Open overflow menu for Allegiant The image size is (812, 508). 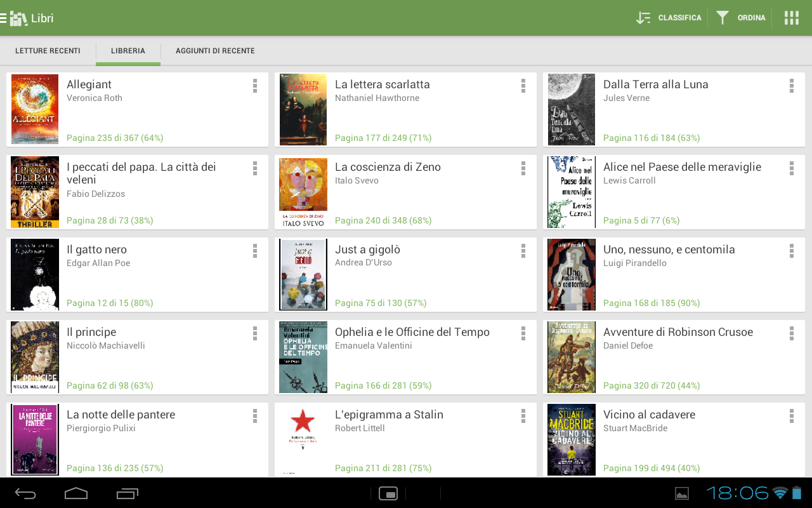click(255, 86)
